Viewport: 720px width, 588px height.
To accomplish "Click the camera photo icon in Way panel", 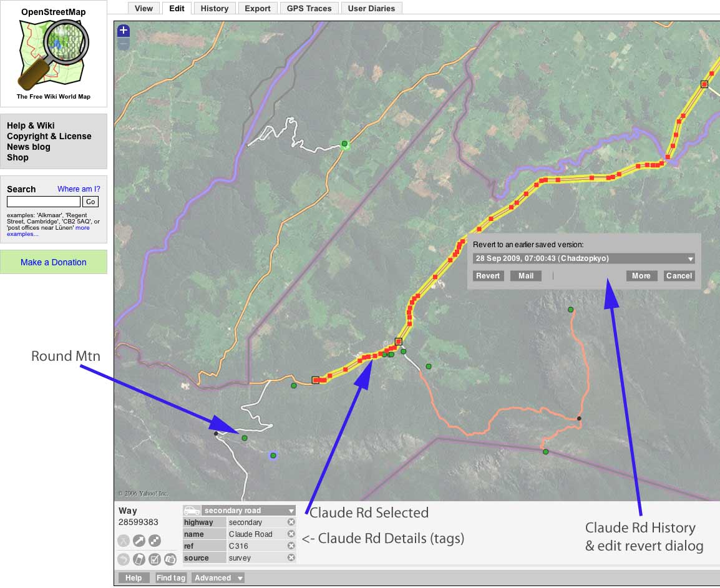I will point(170,559).
